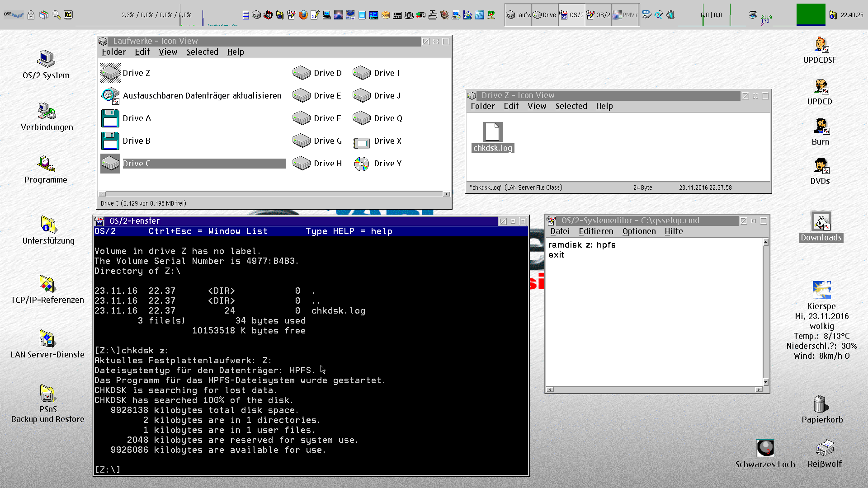868x488 pixels.
Task: Select Drive Z in Laufwerke window
Action: point(126,73)
